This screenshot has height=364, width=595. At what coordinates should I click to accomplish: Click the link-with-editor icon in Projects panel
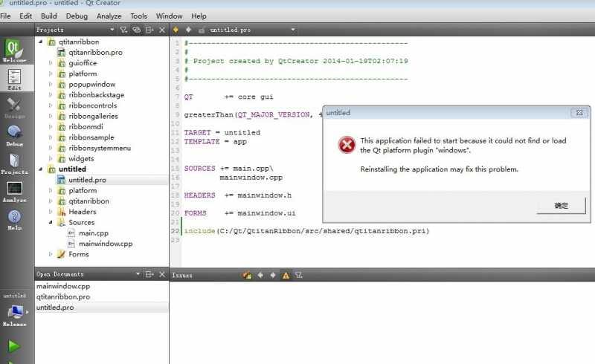136,30
